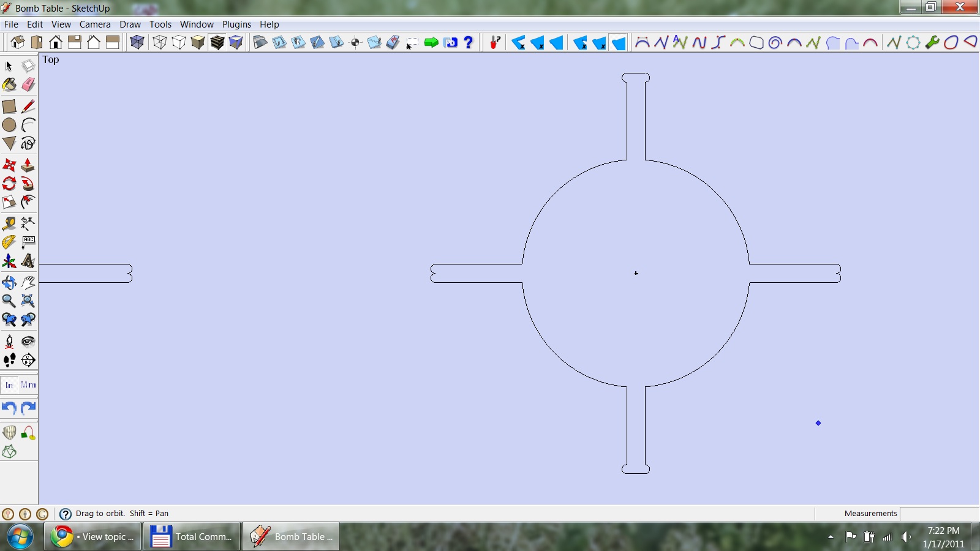Select the Eraser tool
This screenshot has width=980, height=551.
28,84
